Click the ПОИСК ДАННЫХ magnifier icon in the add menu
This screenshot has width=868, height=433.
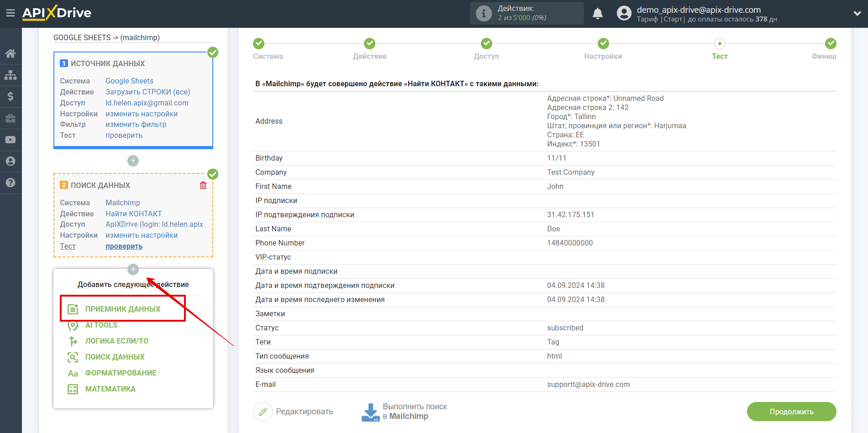click(73, 357)
